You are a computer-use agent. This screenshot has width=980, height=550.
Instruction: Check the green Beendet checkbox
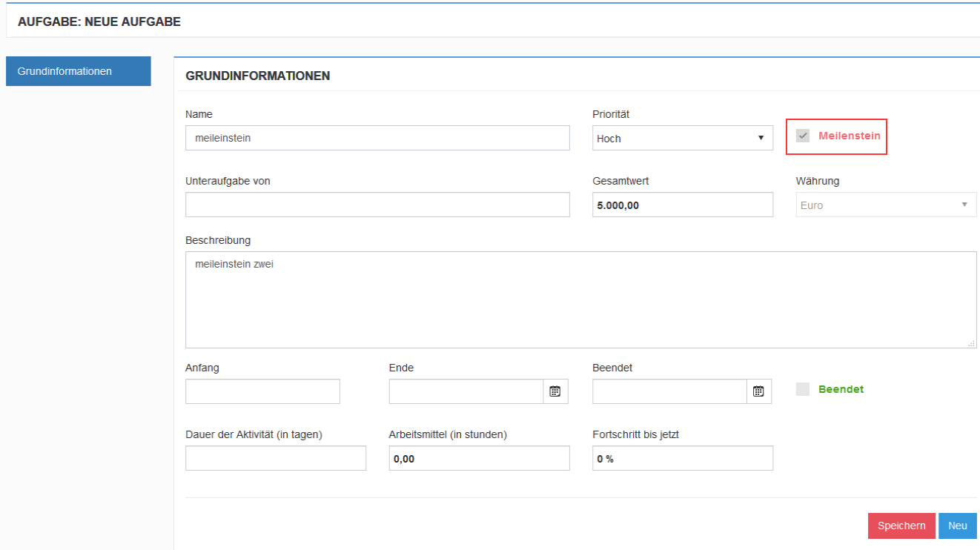(x=803, y=389)
